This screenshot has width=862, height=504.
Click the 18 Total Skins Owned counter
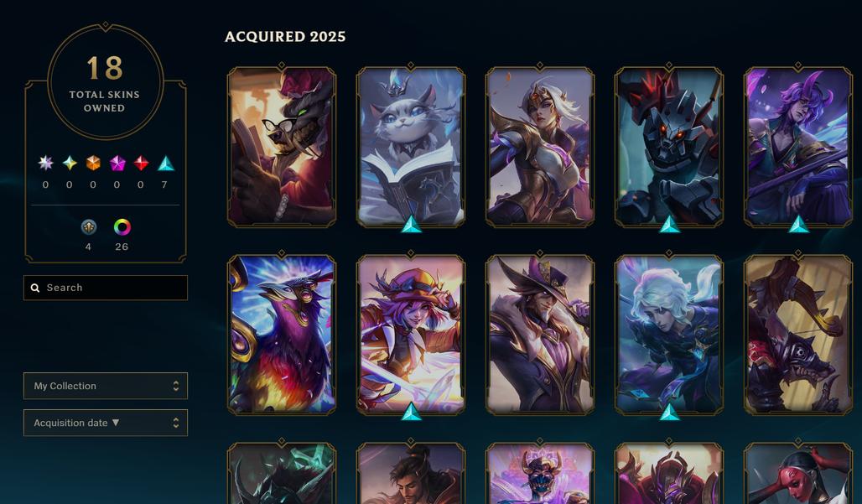pyautogui.click(x=105, y=82)
